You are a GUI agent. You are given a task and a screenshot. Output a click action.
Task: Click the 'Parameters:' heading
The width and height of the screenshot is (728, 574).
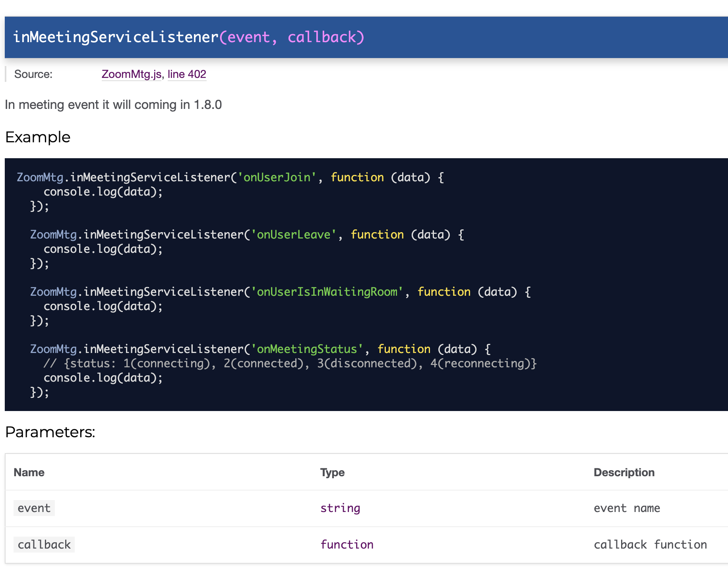coord(50,432)
